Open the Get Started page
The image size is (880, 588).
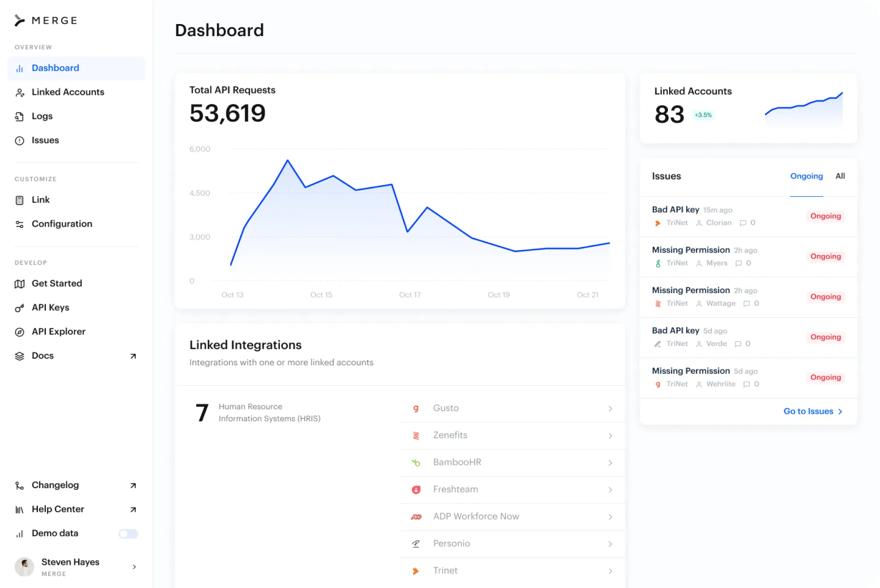[57, 283]
